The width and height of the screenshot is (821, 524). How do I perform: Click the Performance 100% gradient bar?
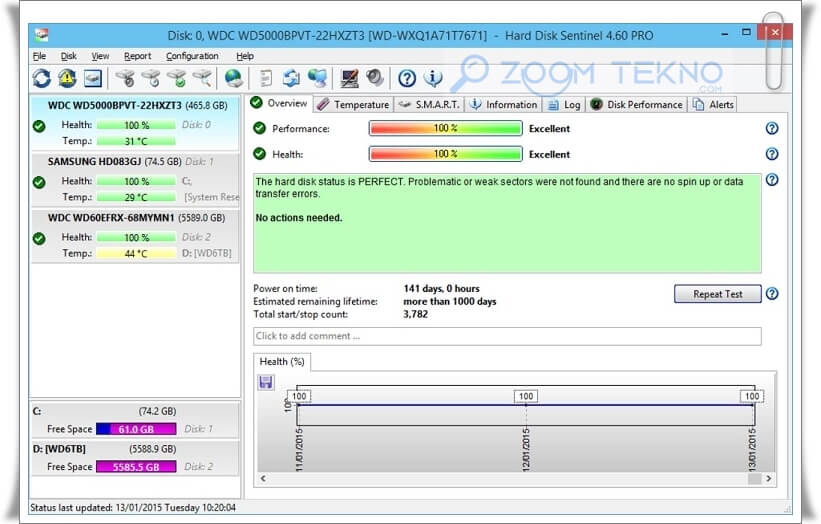point(446,128)
